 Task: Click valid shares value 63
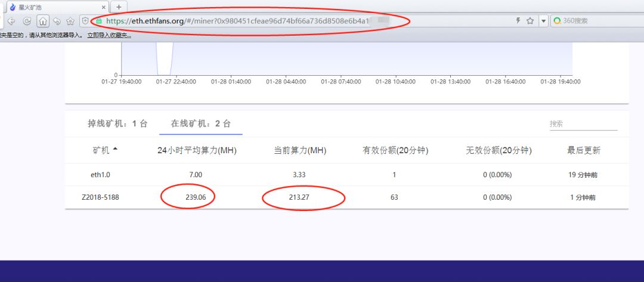tap(394, 197)
